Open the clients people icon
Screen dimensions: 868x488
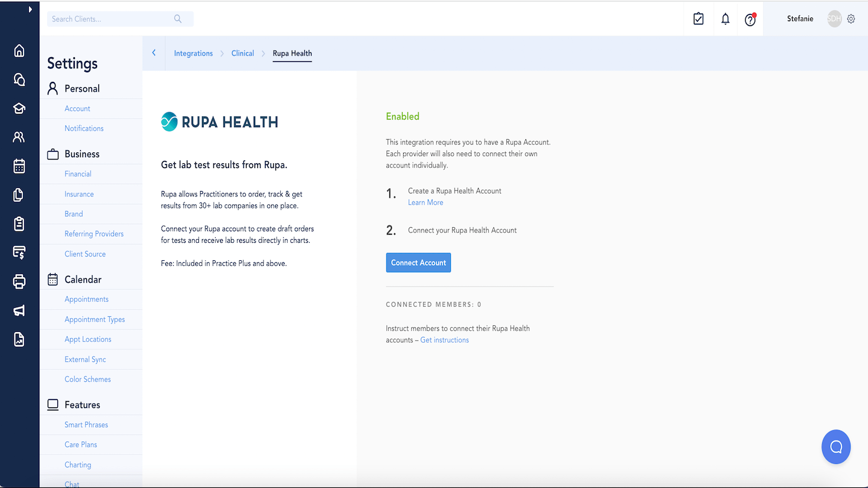19,137
